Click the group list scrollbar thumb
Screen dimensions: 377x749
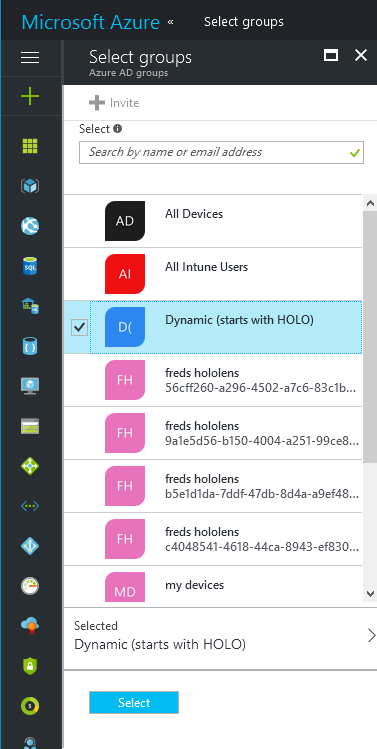point(370,337)
